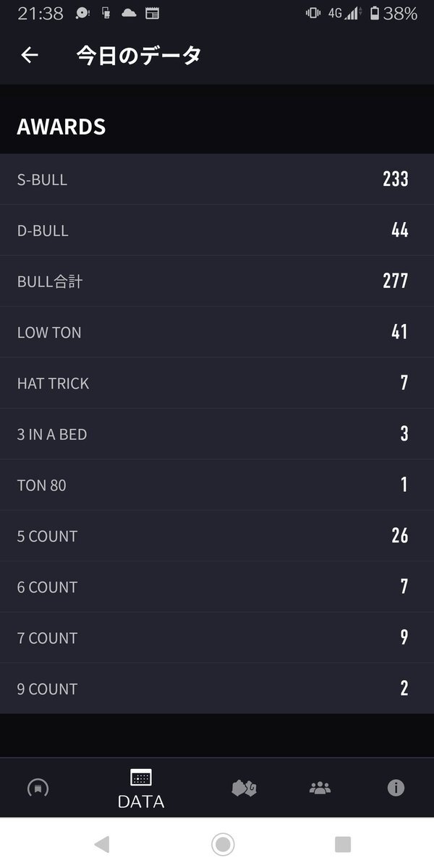Tap the TON 80 row
This screenshot has width=434, height=868.
pyautogui.click(x=217, y=485)
